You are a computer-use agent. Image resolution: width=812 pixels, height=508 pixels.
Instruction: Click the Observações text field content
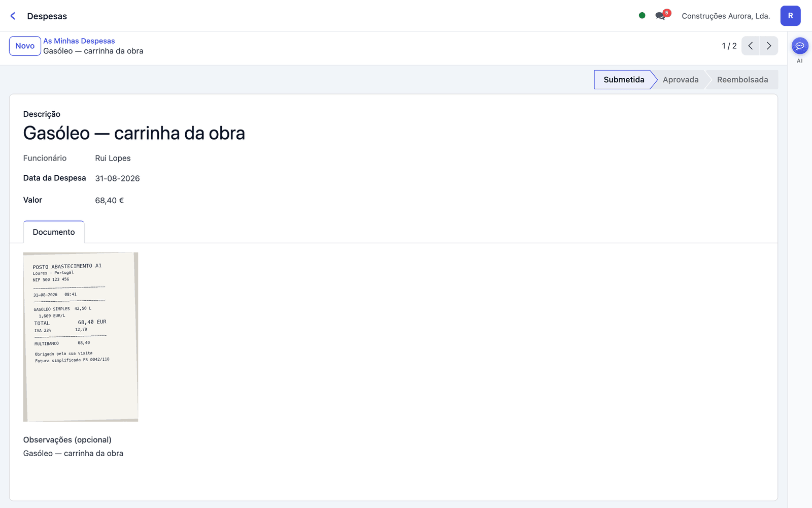[73, 453]
